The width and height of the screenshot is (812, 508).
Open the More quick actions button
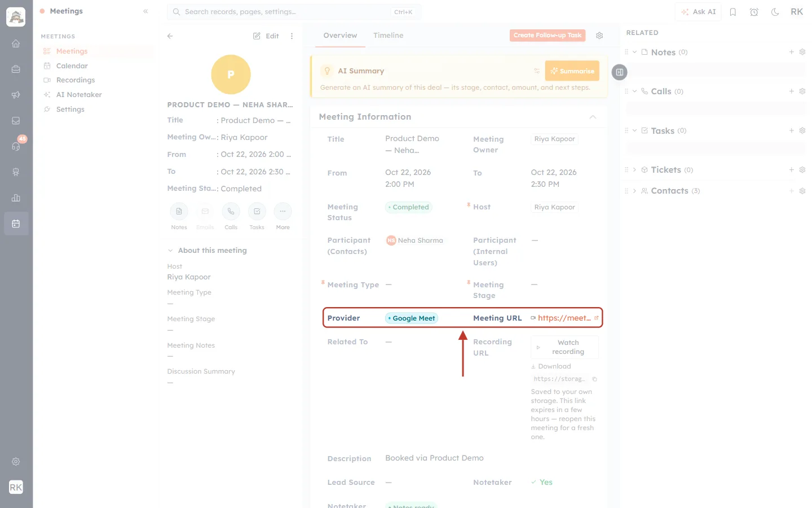tap(283, 212)
